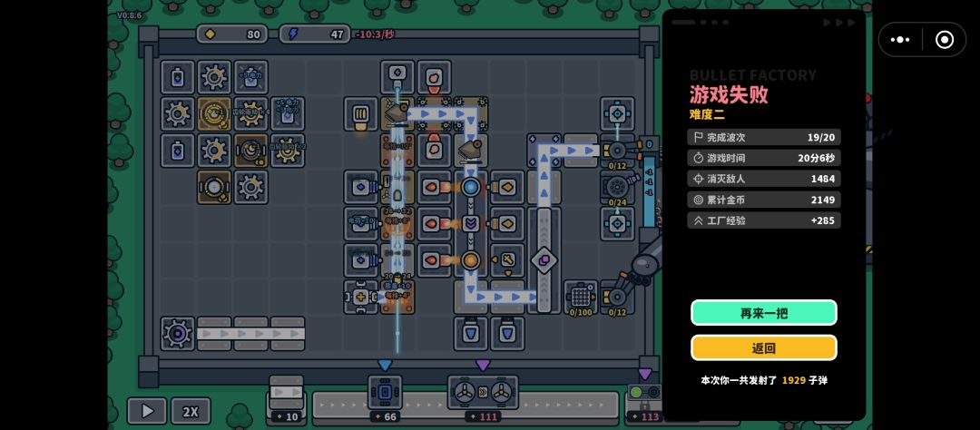Screen dimensions: 980x430
Task: Click the 游戏失败 game over heading
Action: (729, 94)
